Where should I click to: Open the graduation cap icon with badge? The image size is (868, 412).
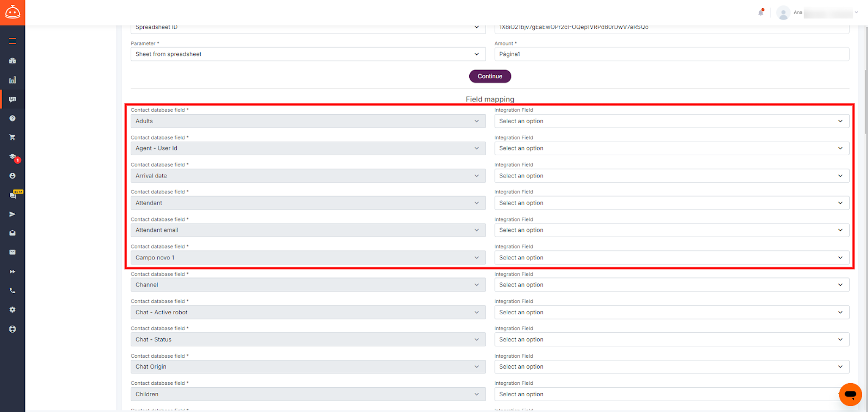point(14,157)
